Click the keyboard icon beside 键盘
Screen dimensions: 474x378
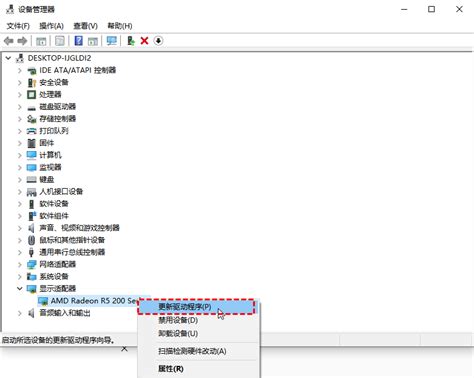(x=32, y=180)
